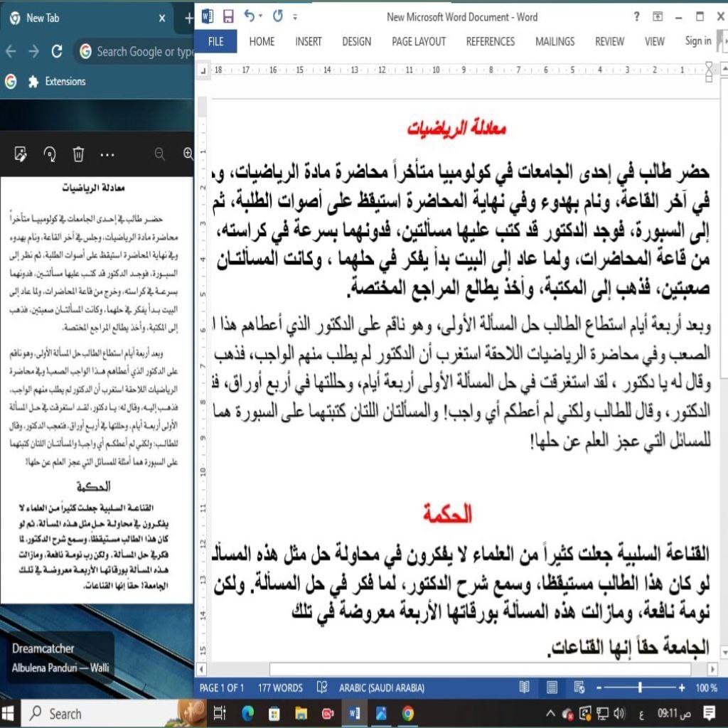Click the Repeat typing icon in Word
This screenshot has width=728, height=728.
(x=278, y=16)
